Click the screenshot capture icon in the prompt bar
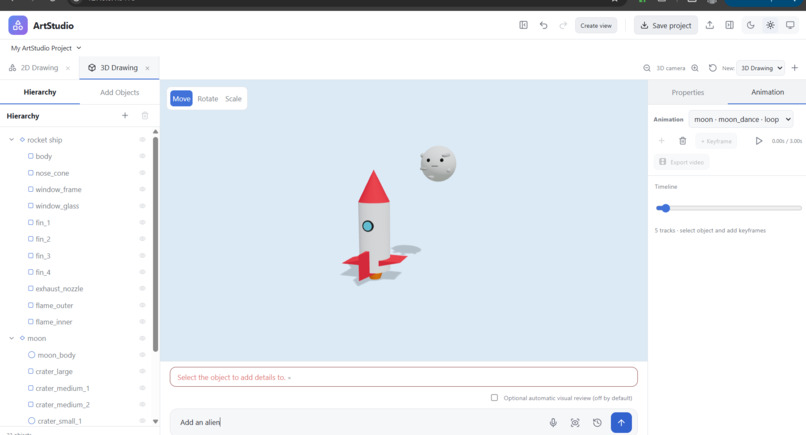Screen dimensions: 806x435 coord(575,423)
